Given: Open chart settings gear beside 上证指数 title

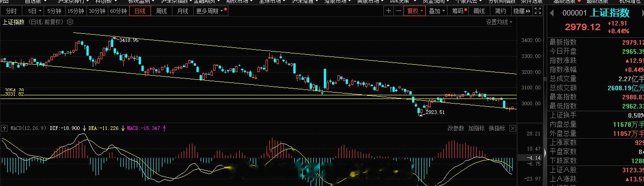Looking at the screenshot, I should click(x=70, y=22).
